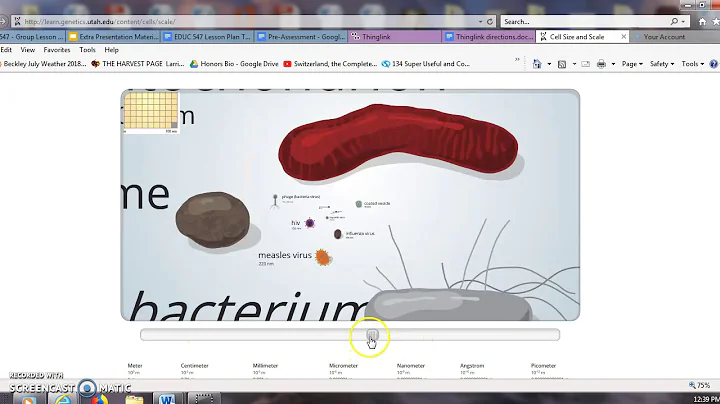Click the blue Help question icon

pyautogui.click(x=714, y=64)
